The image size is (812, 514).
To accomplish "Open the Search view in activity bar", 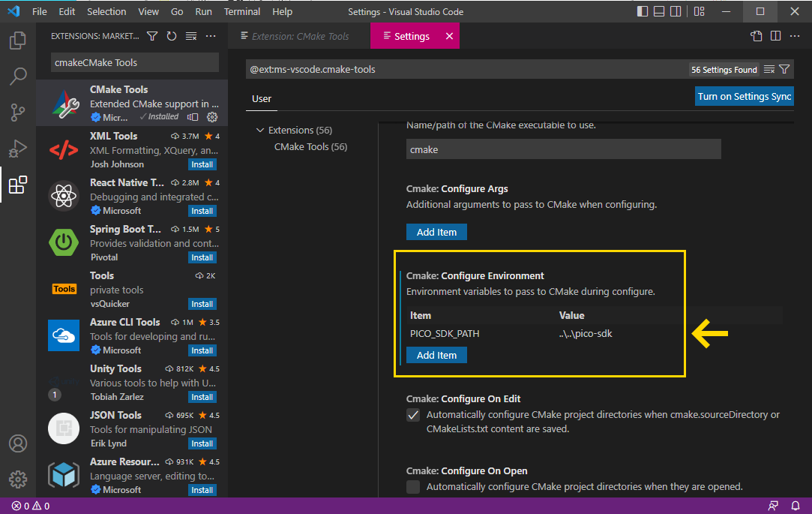I will [x=17, y=77].
